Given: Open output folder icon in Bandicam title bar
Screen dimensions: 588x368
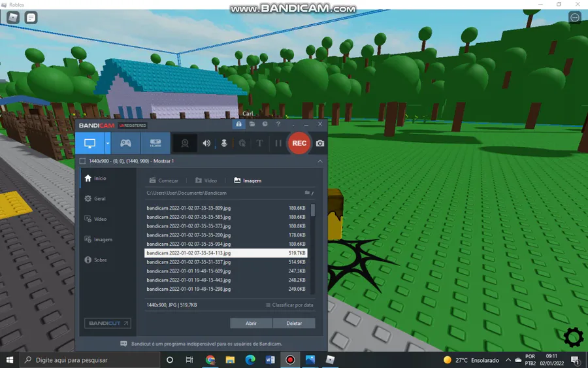Looking at the screenshot, I should click(252, 124).
